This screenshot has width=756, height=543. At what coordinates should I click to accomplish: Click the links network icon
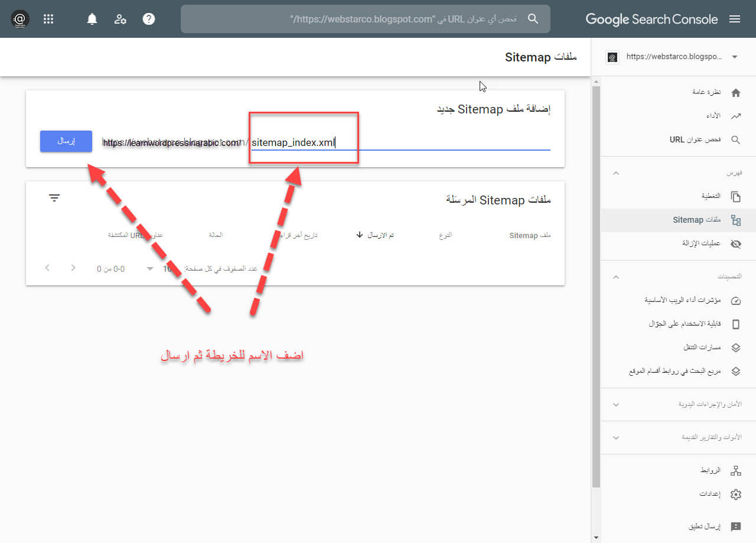pyautogui.click(x=735, y=471)
